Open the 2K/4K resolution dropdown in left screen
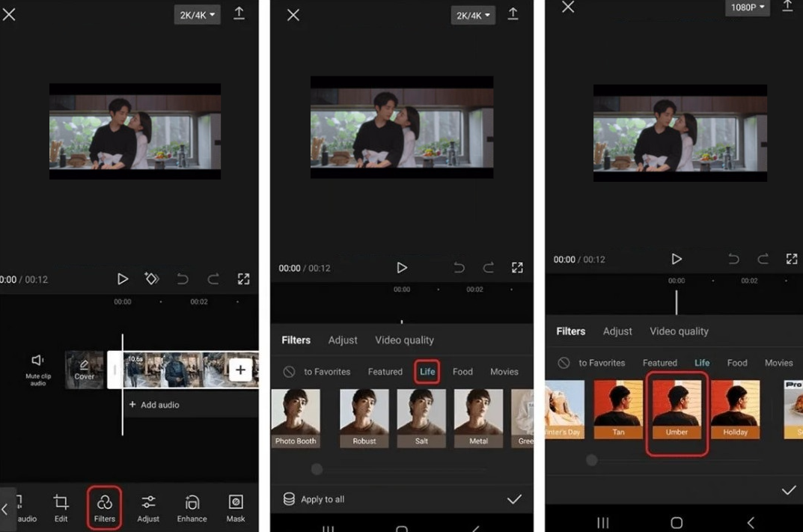 (197, 15)
